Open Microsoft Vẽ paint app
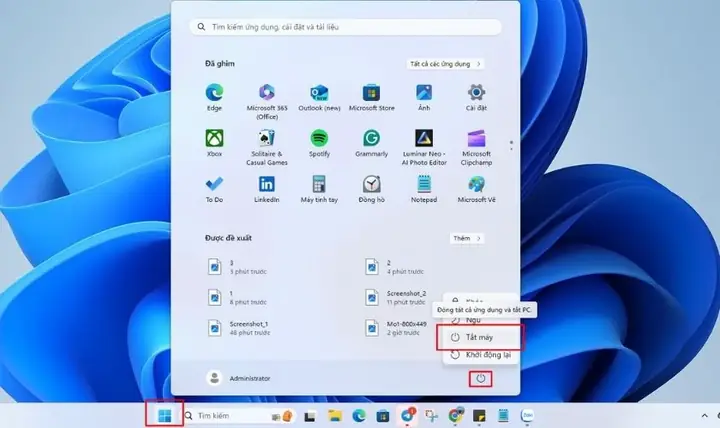Image resolution: width=720 pixels, height=428 pixels. pyautogui.click(x=476, y=189)
